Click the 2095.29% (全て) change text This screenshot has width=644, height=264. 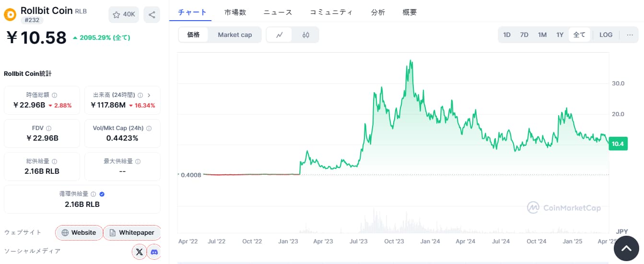tap(105, 37)
